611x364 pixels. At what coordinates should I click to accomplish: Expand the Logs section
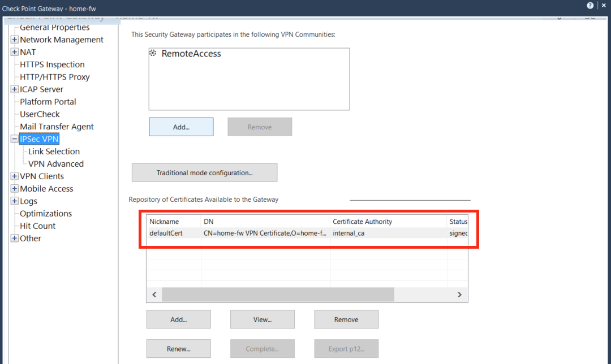point(14,201)
